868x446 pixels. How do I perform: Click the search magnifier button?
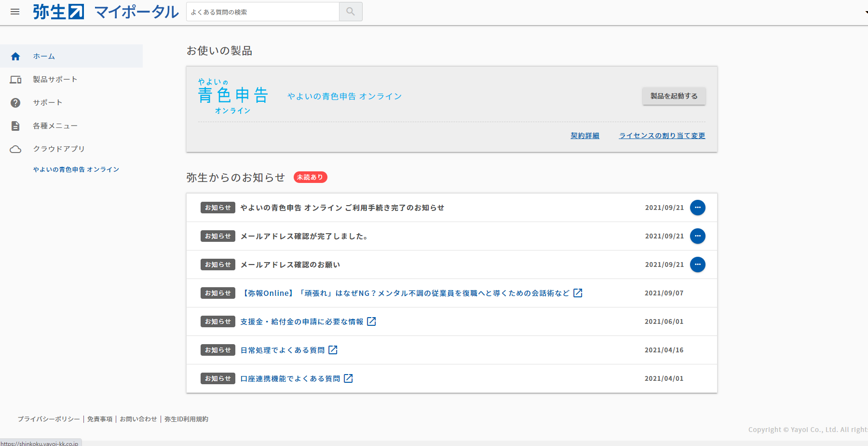coord(351,12)
